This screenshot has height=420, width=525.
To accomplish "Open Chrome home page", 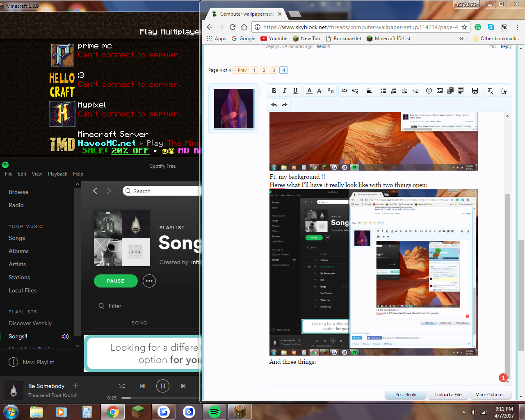I will pos(244,27).
